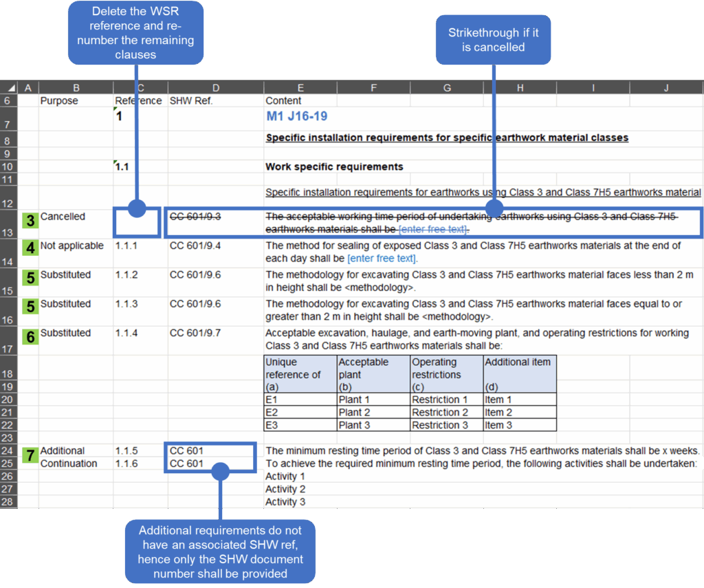The height and width of the screenshot is (588, 704).
Task: Click the 'Cancelled' purpose cell
Action: 63,217
